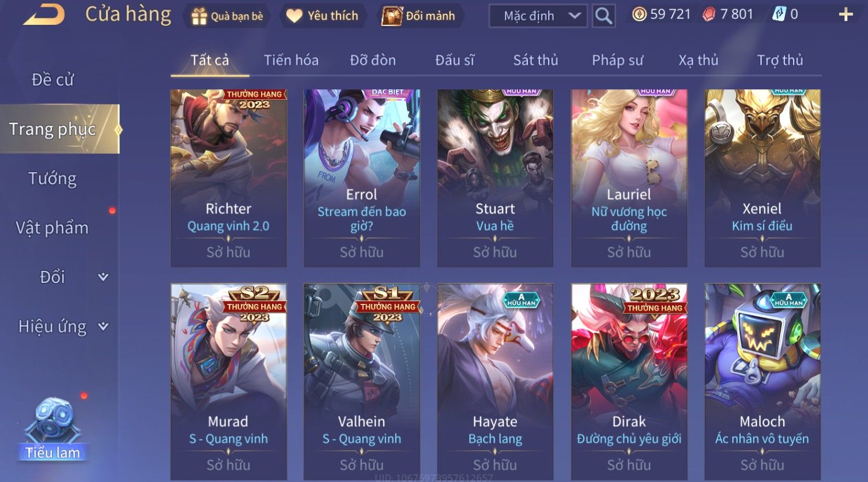Viewport: 868px width, 482px height.
Task: Tap the plus icon to add currency
Action: point(846,15)
